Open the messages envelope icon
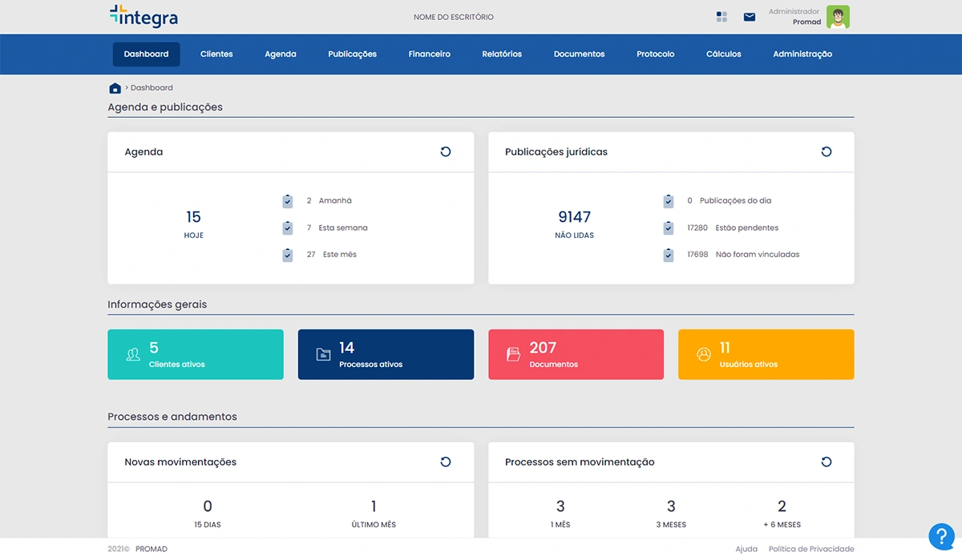The height and width of the screenshot is (560, 962). pyautogui.click(x=749, y=16)
